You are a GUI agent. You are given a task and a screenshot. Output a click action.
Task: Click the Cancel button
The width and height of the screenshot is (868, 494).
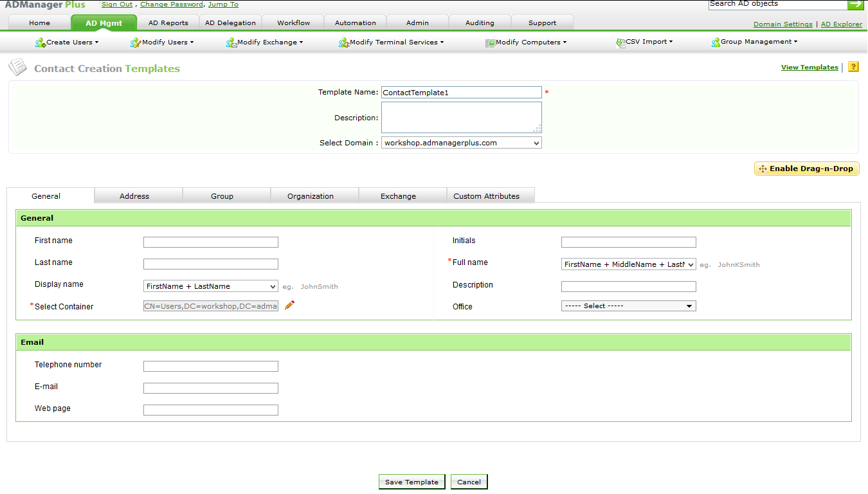(469, 482)
